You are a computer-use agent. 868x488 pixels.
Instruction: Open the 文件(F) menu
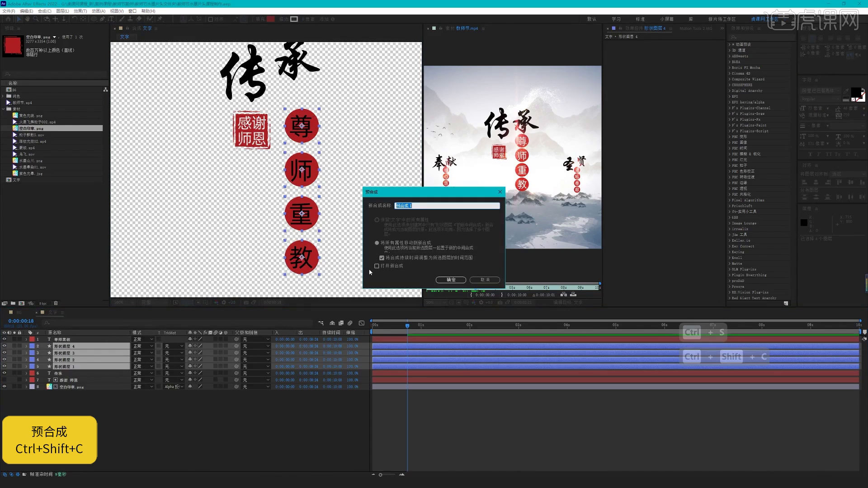coord(9,11)
